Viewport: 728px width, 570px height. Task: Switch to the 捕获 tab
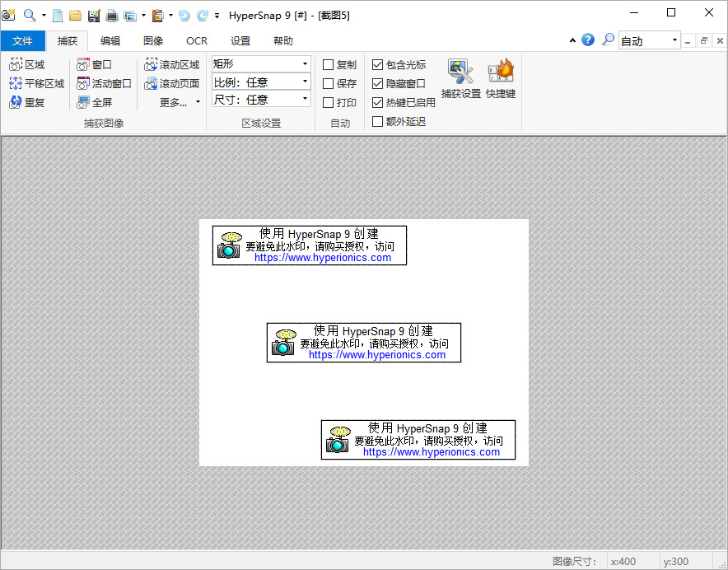pos(68,41)
